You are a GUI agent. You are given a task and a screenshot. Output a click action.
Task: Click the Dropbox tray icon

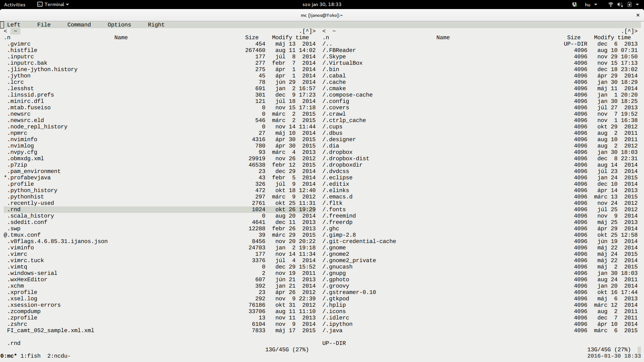coord(574,5)
